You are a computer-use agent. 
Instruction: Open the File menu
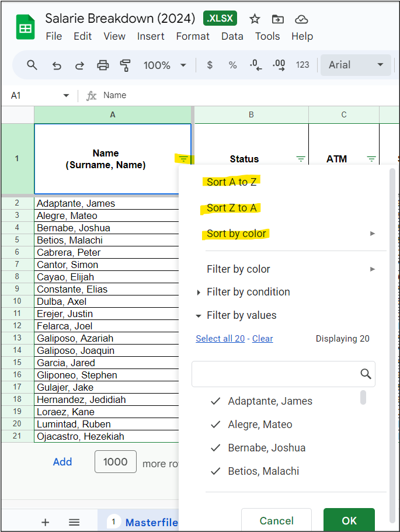pos(54,36)
